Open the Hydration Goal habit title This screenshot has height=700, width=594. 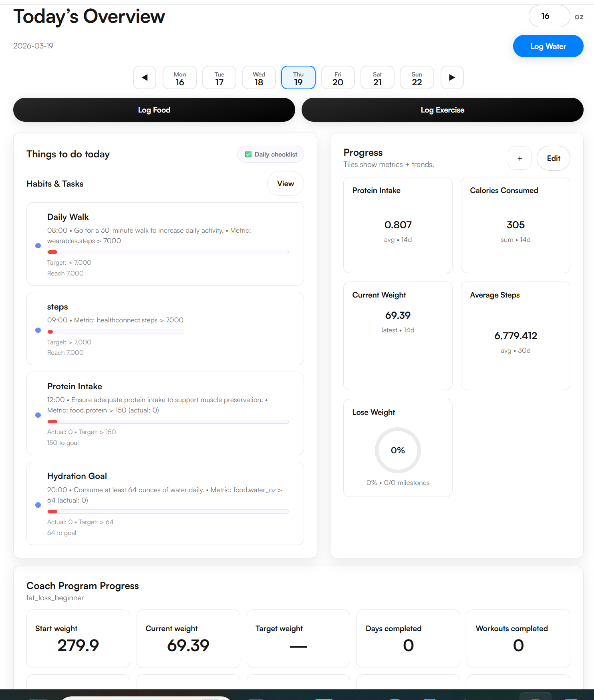77,476
